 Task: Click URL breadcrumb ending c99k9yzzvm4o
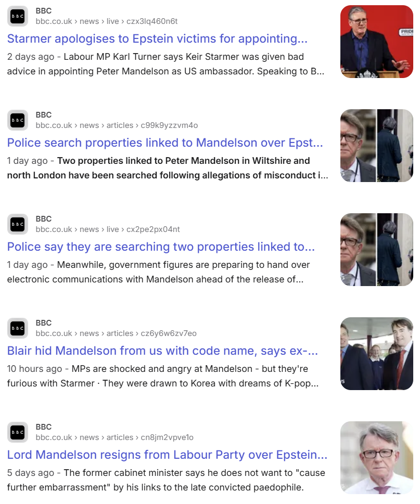[117, 125]
